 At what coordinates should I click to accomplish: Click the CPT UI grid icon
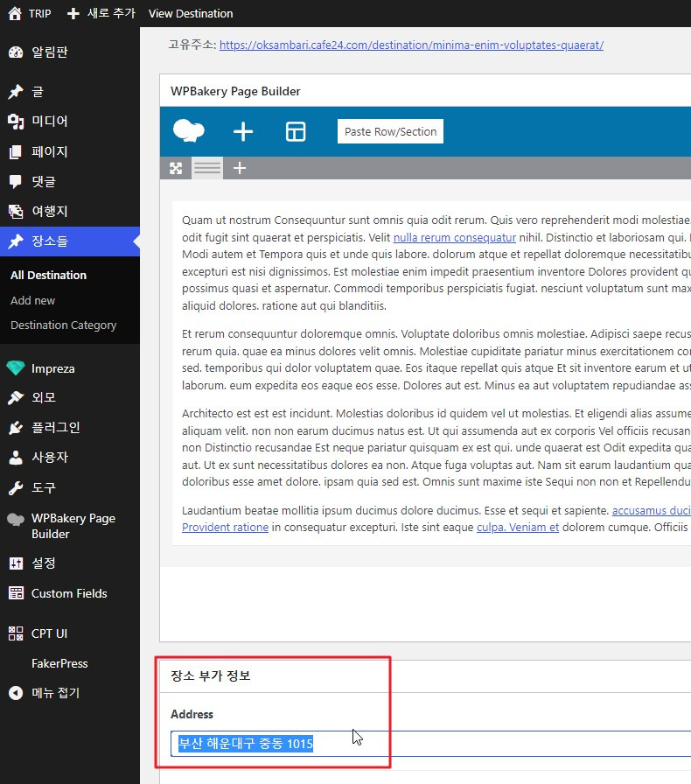coord(16,633)
